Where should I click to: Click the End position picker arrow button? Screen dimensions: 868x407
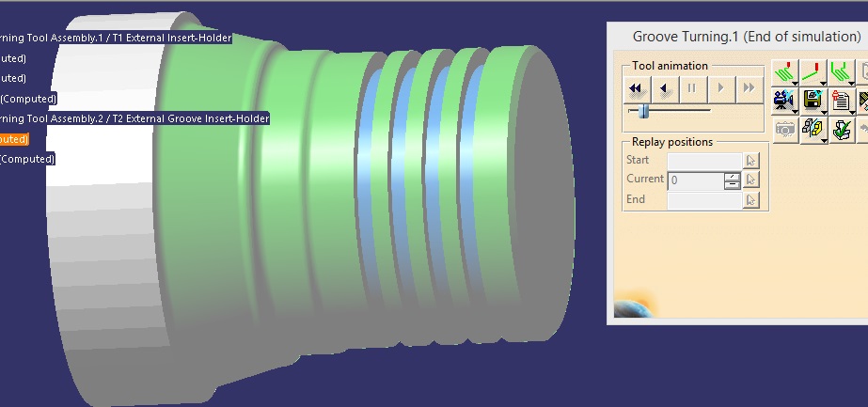[x=750, y=199]
